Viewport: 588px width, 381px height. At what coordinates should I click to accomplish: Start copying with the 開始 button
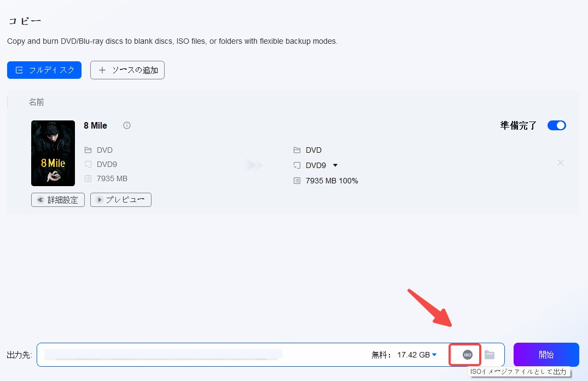coord(546,355)
